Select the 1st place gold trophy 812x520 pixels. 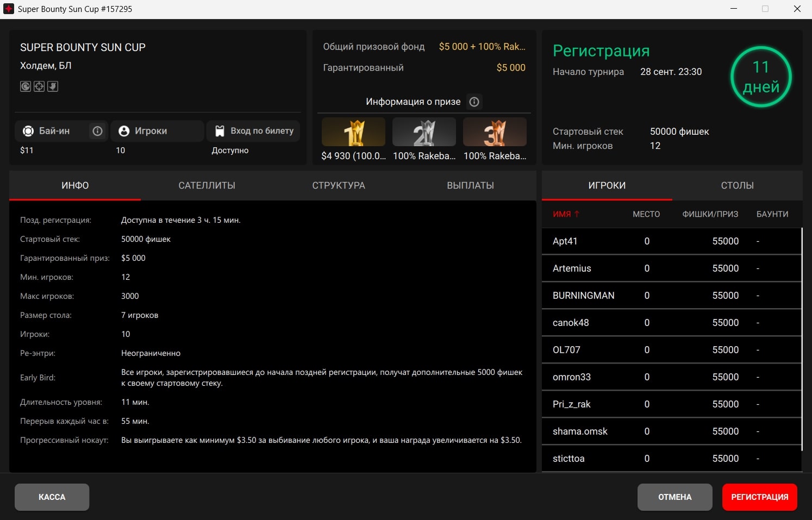(353, 133)
